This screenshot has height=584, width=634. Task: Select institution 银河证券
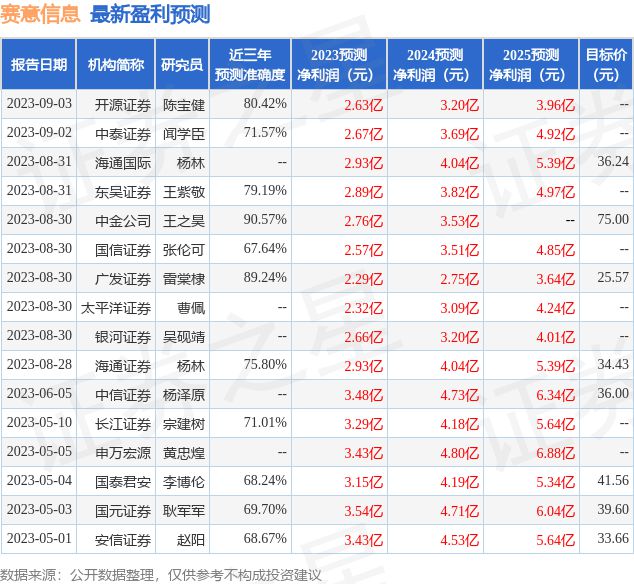point(123,337)
